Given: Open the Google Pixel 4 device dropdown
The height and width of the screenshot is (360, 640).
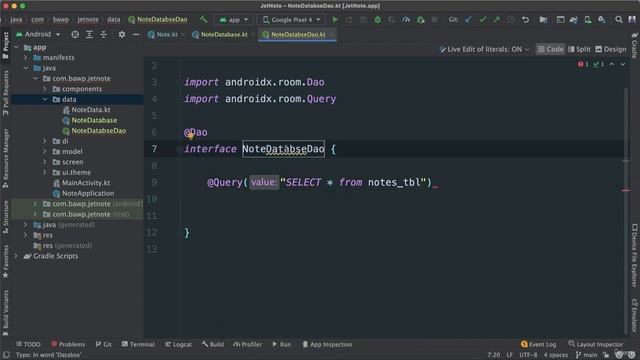Looking at the screenshot, I should (x=291, y=19).
